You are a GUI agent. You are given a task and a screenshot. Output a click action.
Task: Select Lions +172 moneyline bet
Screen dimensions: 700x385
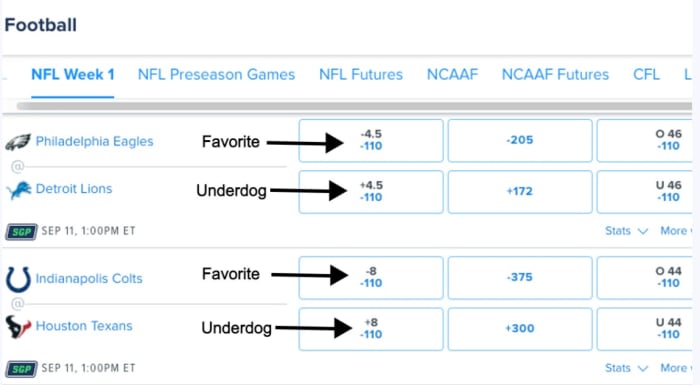(520, 192)
